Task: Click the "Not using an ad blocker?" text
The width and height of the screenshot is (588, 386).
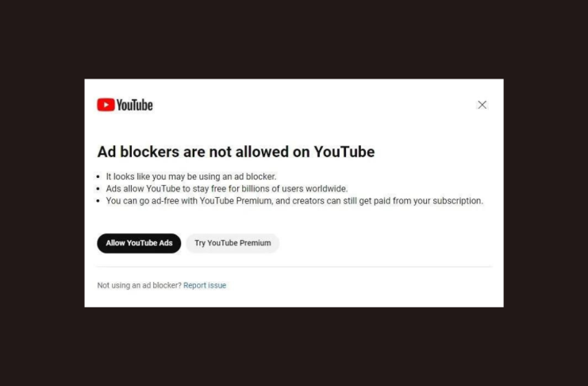Action: 139,285
